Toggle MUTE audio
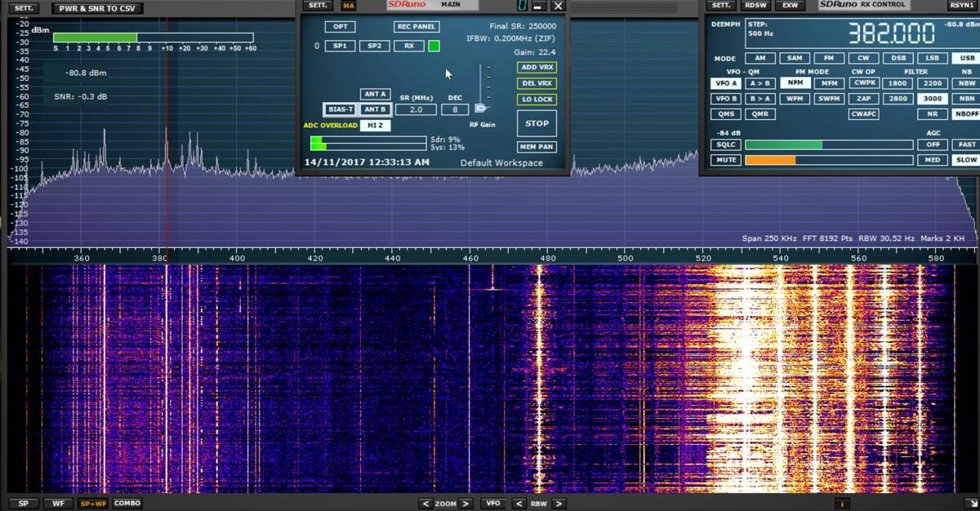Image resolution: width=980 pixels, height=511 pixels. click(726, 160)
